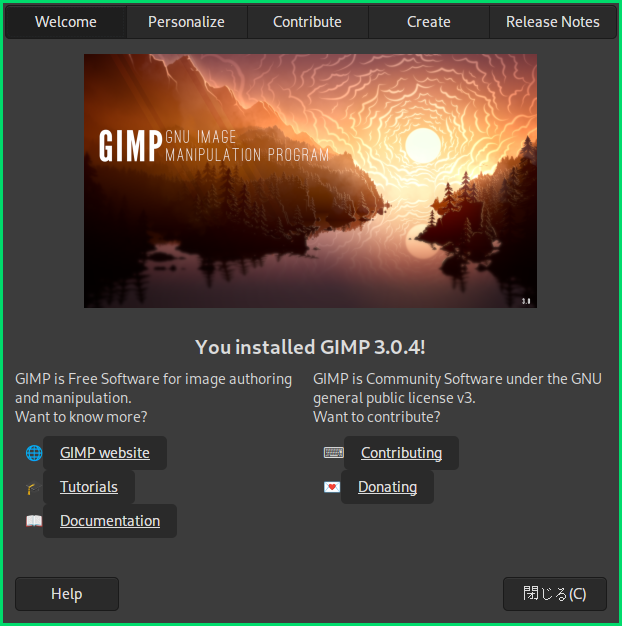Switch to the Create tab
Viewport: 622px width, 626px height.
pyautogui.click(x=428, y=22)
